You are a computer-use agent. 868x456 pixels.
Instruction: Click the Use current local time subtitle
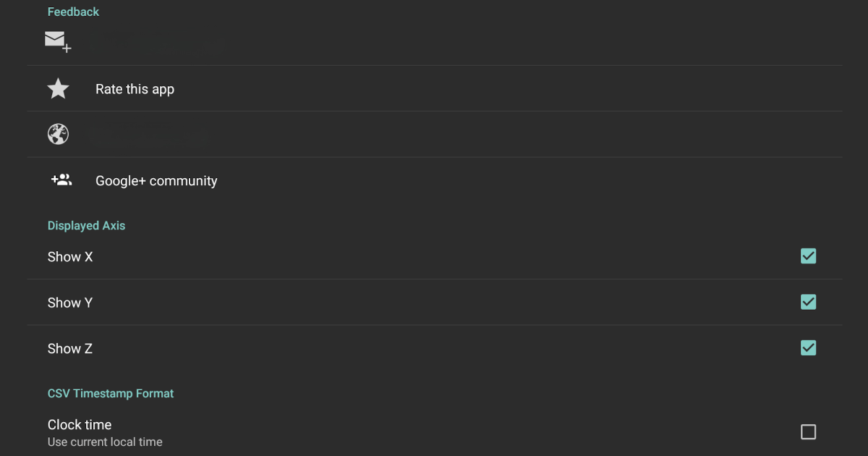105,442
